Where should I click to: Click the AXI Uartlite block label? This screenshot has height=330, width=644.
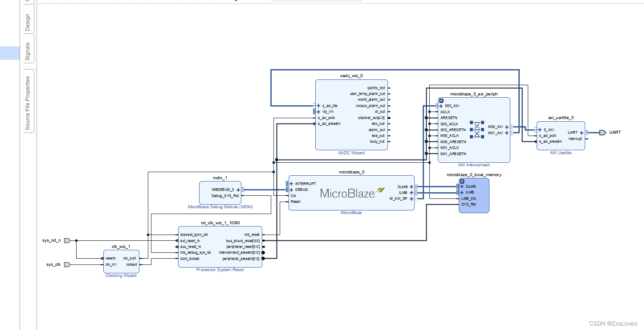point(560,153)
